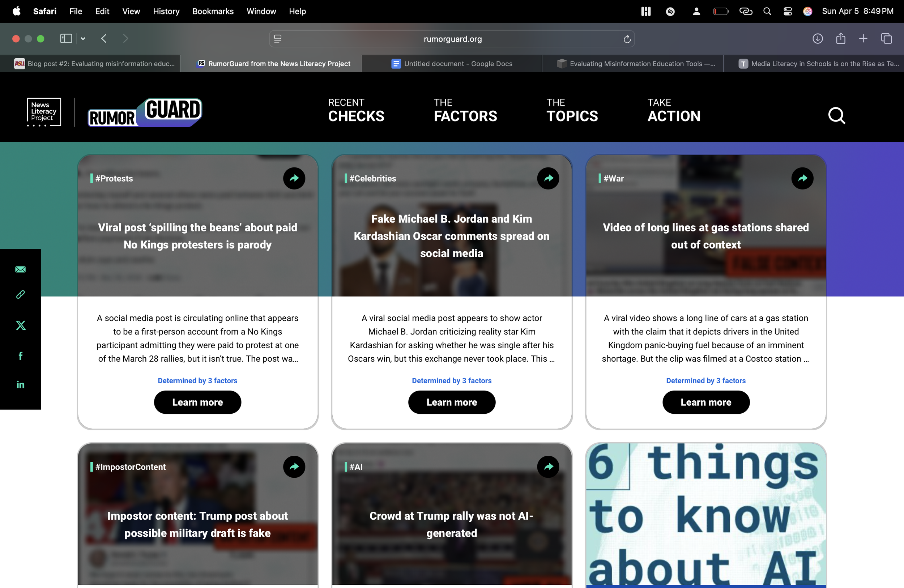Click the Share icon in Safari's toolbar

coord(841,38)
